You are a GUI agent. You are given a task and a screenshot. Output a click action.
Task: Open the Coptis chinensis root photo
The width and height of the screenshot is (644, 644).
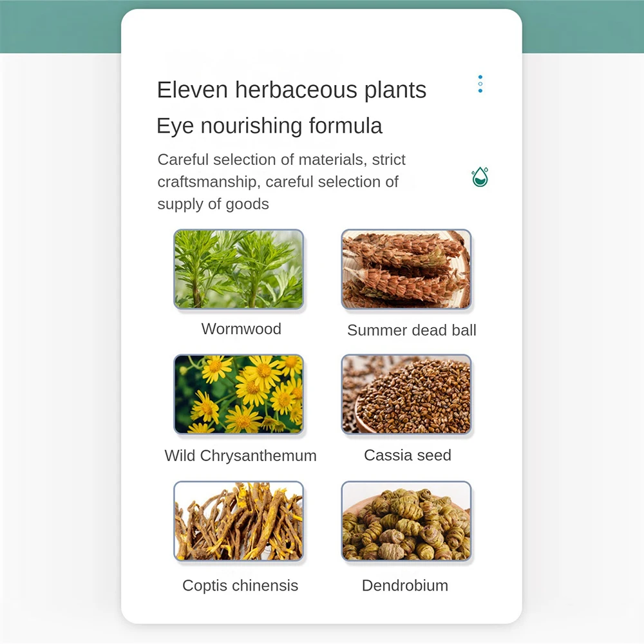pos(239,521)
